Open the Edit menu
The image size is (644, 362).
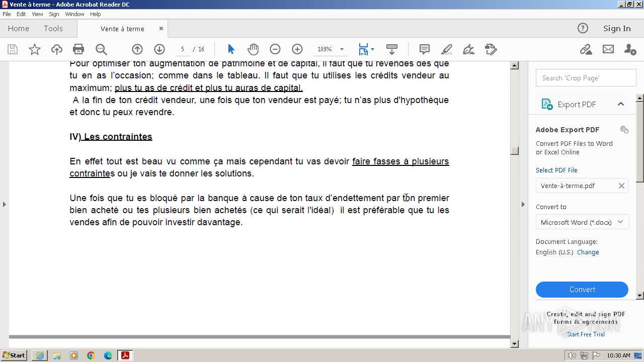(21, 14)
